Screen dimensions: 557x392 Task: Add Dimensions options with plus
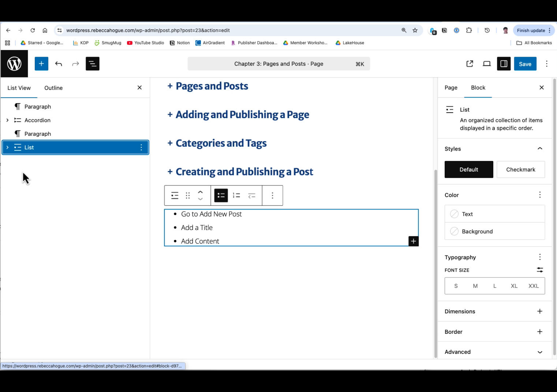click(x=540, y=311)
